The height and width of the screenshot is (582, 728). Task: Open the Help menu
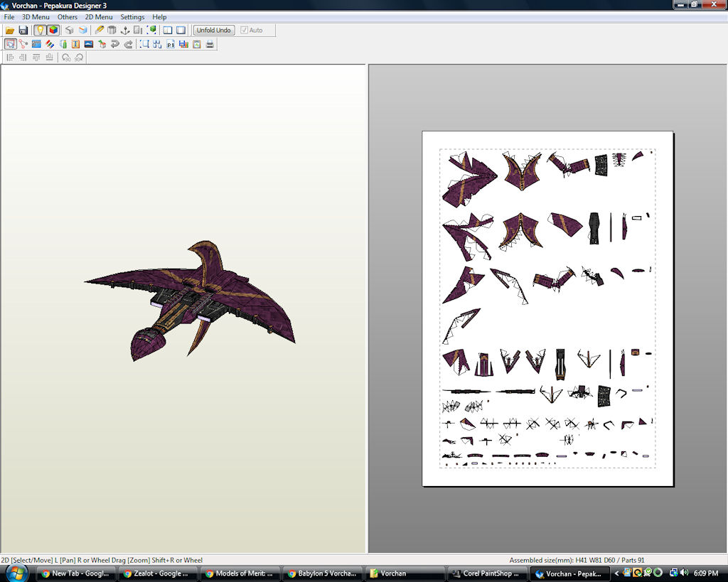point(159,17)
